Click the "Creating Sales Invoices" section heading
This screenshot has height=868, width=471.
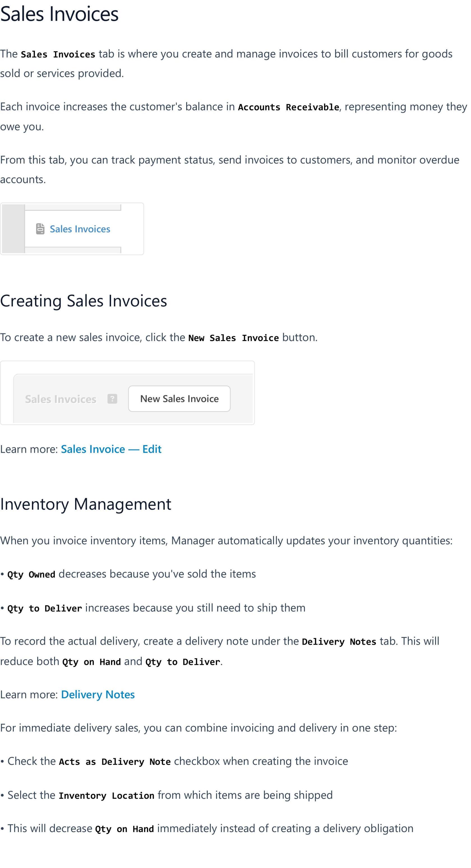click(84, 301)
